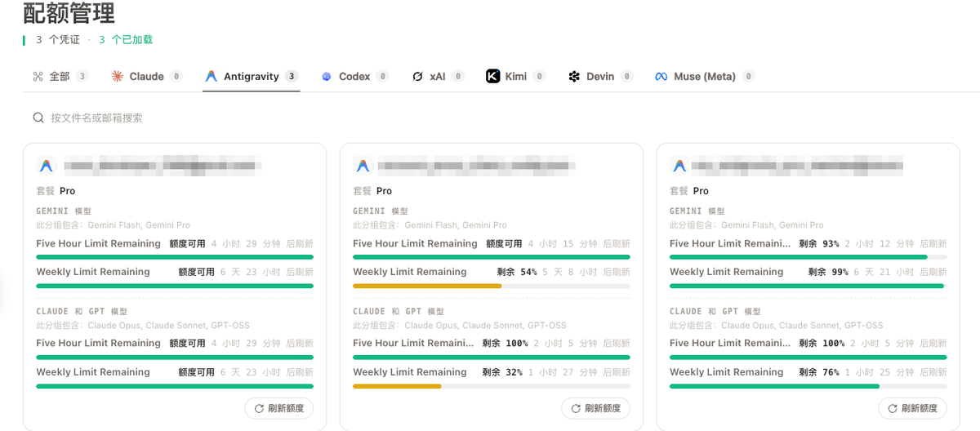The width and height of the screenshot is (980, 431).
Task: Click the 99% Weekly Limit progress bar
Action: click(x=807, y=286)
